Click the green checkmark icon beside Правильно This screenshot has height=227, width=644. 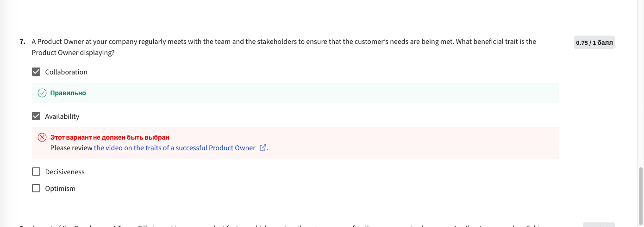[x=42, y=93]
